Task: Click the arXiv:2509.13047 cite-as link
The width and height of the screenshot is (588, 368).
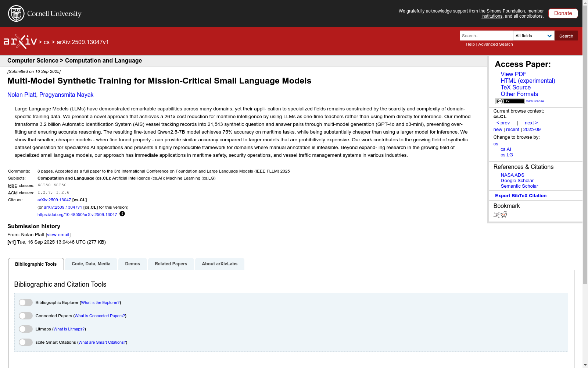Action: click(54, 200)
